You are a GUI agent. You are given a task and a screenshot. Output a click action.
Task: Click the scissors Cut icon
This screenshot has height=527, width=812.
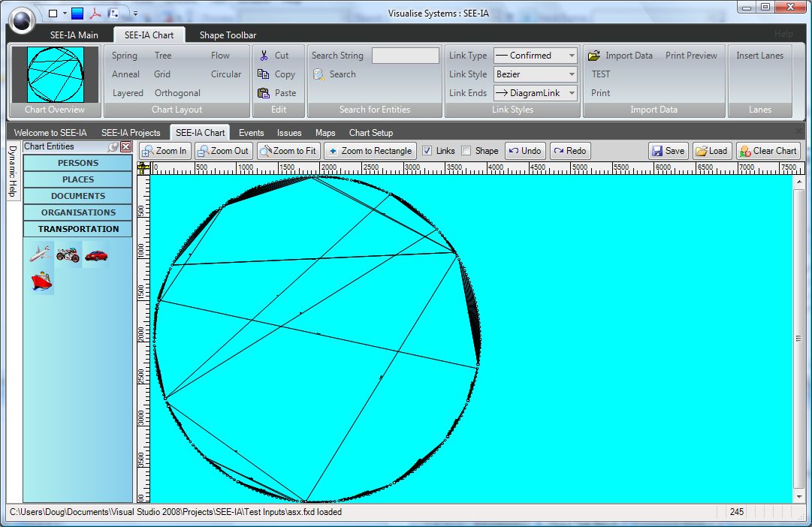click(x=264, y=56)
